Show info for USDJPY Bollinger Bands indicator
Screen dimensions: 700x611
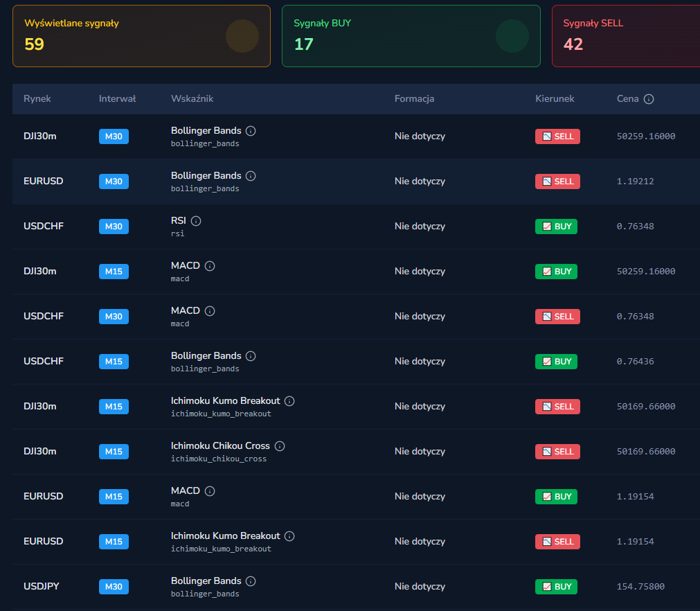(x=251, y=581)
